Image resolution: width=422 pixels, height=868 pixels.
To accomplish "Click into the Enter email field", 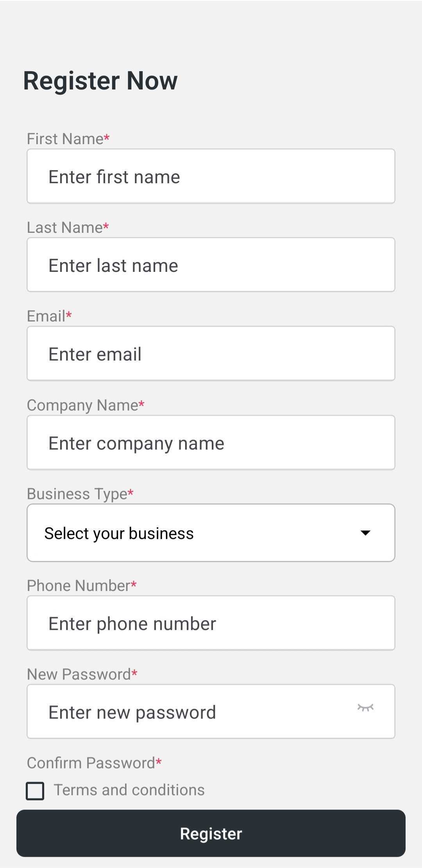I will (211, 354).
